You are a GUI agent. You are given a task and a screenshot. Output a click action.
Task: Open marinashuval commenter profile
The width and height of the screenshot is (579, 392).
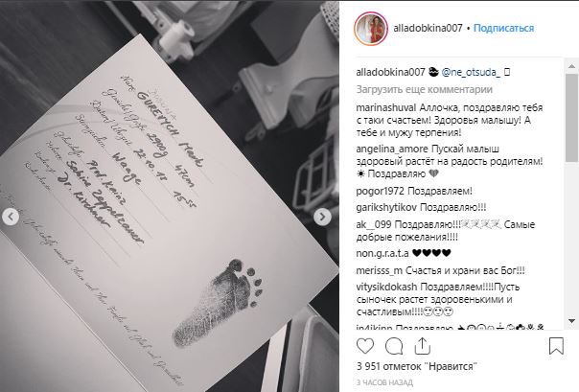coord(386,107)
